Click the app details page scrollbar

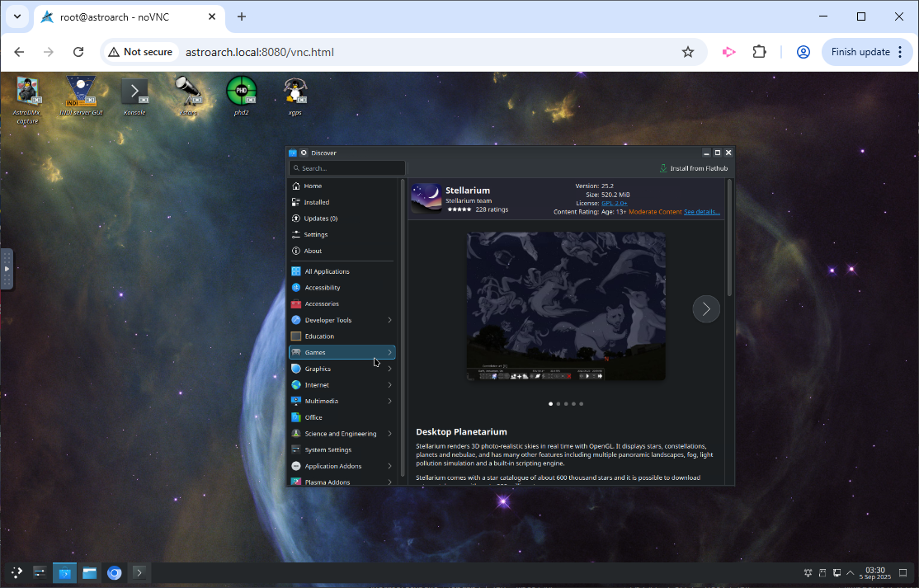click(x=729, y=238)
